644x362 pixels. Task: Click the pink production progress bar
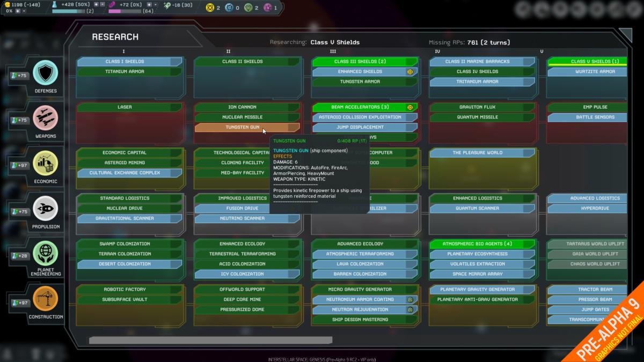tap(124, 11)
